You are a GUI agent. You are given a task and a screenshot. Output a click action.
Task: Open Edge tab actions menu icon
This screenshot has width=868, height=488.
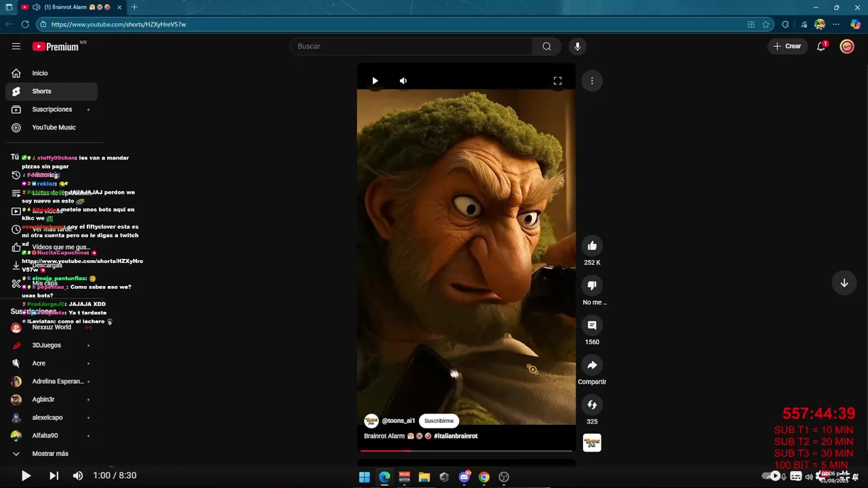click(9, 7)
